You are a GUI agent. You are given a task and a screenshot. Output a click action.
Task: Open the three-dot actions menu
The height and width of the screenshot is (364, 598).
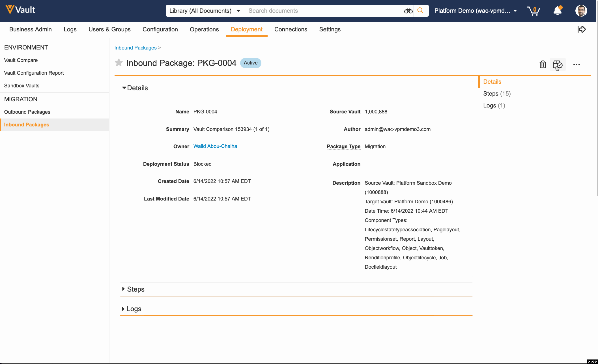click(x=577, y=64)
